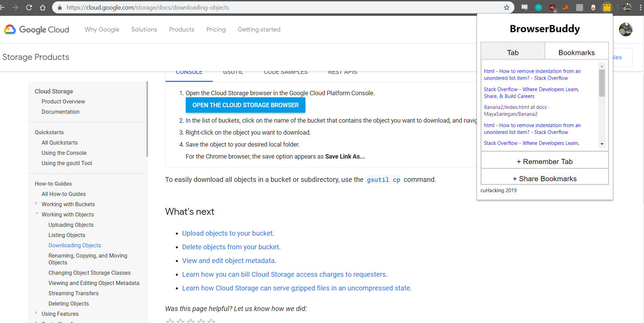Open the Chrome profile avatar in toolbar
The width and height of the screenshot is (644, 323).
[627, 7]
